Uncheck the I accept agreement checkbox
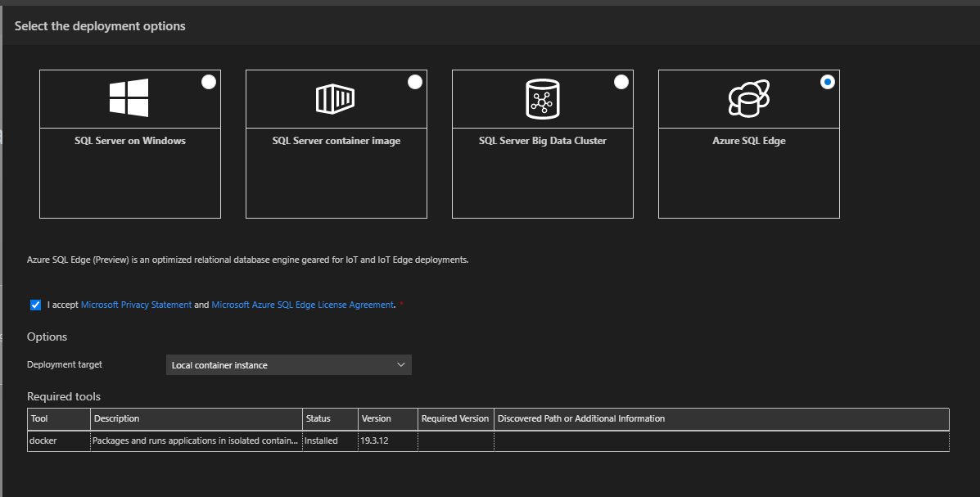The image size is (980, 497). coord(34,304)
